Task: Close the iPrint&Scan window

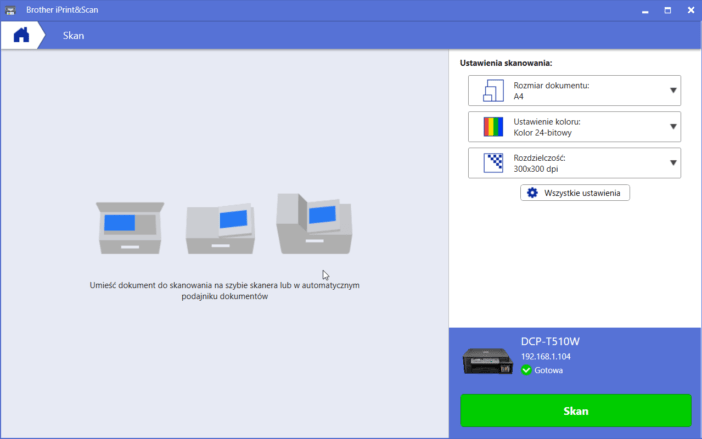Action: 691,10
